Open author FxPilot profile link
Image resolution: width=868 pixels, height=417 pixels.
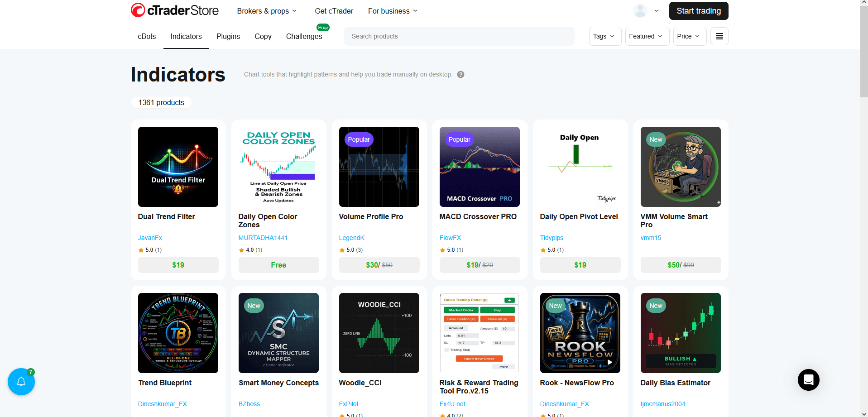pos(349,404)
